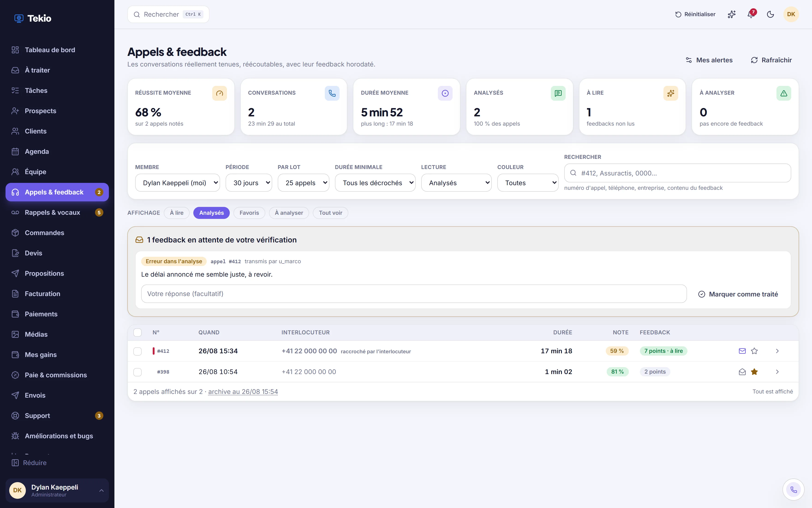Open Tâches in the sidebar
This screenshot has width=812, height=508.
point(57,91)
